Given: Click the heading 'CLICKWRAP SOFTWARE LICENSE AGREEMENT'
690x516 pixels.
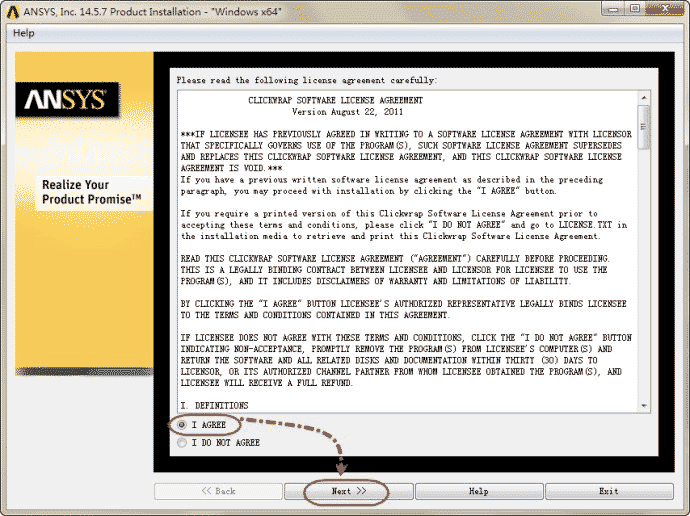Looking at the screenshot, I should click(x=335, y=100).
